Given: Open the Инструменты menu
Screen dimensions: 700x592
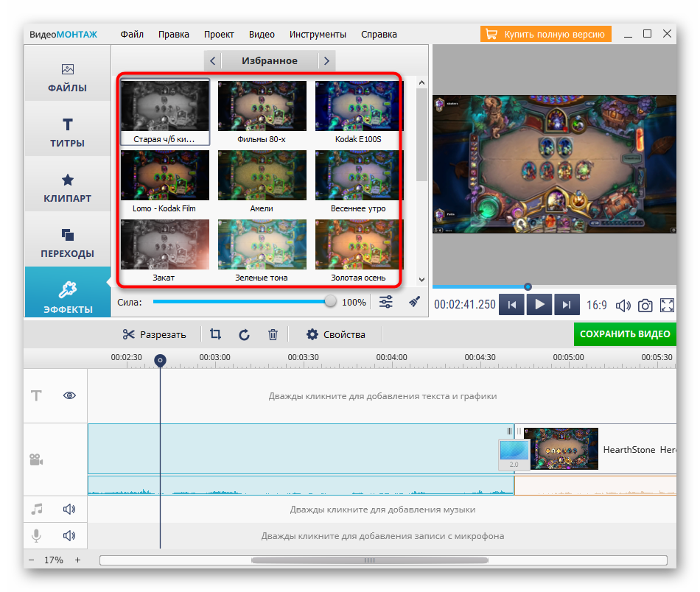Looking at the screenshot, I should point(318,34).
